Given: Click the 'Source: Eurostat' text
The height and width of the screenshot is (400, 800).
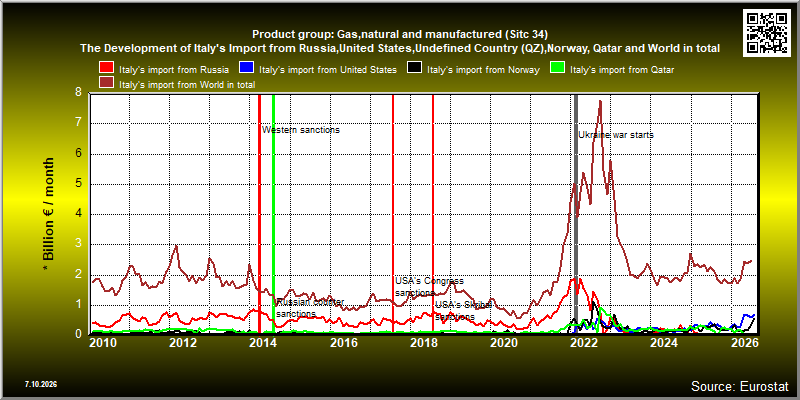Looking at the screenshot, I should pos(740,386).
